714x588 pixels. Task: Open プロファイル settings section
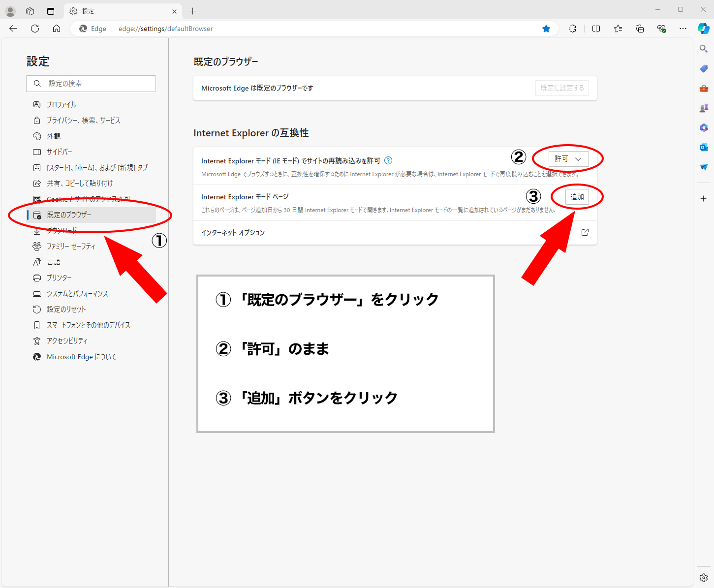click(x=92, y=104)
